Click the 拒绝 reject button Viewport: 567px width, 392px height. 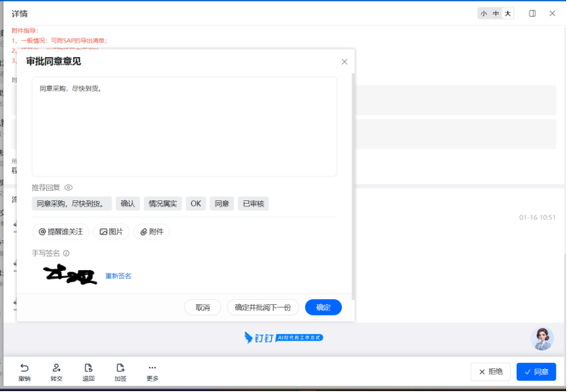click(x=490, y=372)
